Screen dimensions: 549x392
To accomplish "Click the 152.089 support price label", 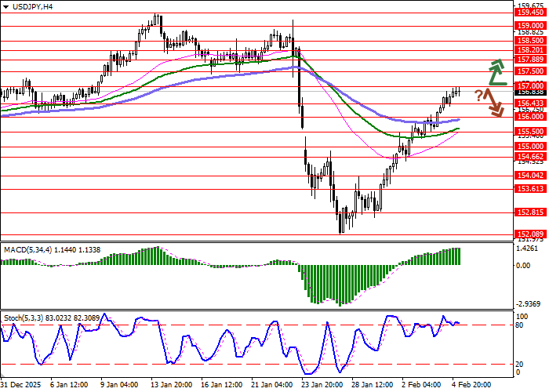I will coord(530,234).
